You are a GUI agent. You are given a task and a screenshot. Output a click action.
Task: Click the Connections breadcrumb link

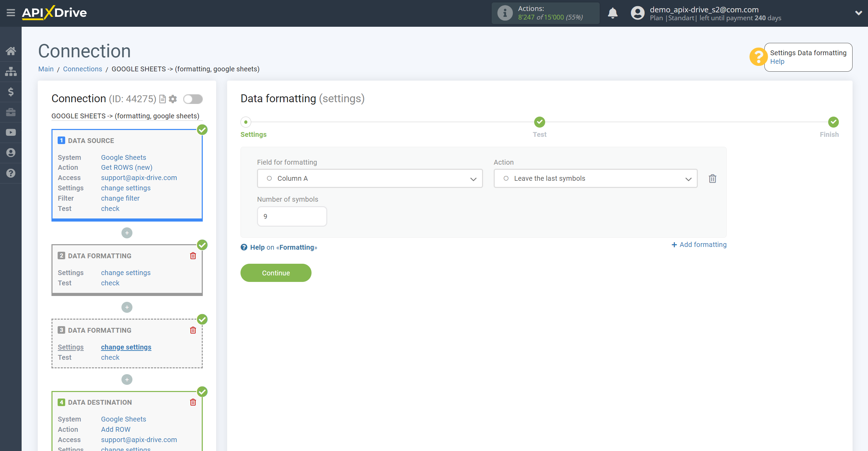82,69
